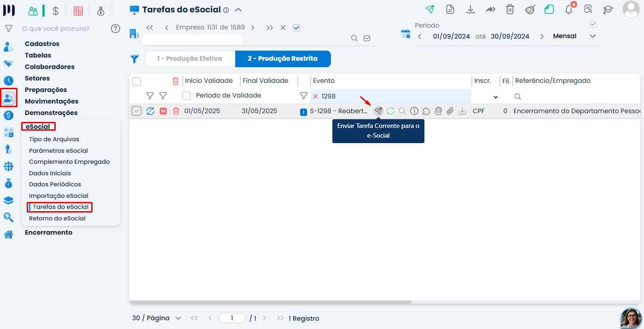Open attachments paperclip in S-1298 row
Image resolution: width=644 pixels, height=329 pixels.
[450, 111]
